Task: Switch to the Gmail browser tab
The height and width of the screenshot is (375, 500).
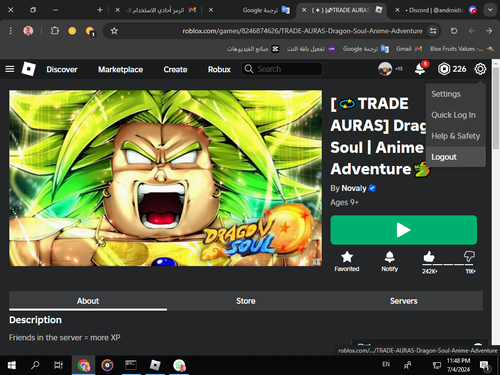Action: click(156, 10)
